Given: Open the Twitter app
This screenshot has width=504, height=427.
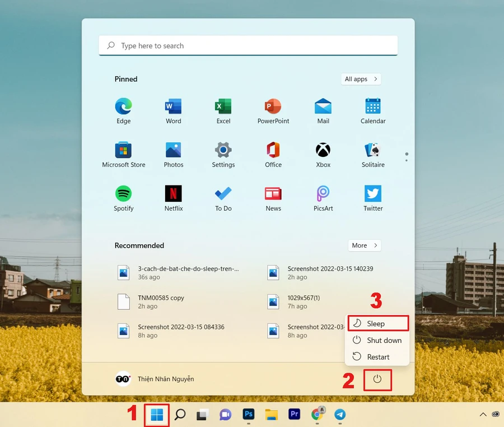Looking at the screenshot, I should tap(373, 198).
